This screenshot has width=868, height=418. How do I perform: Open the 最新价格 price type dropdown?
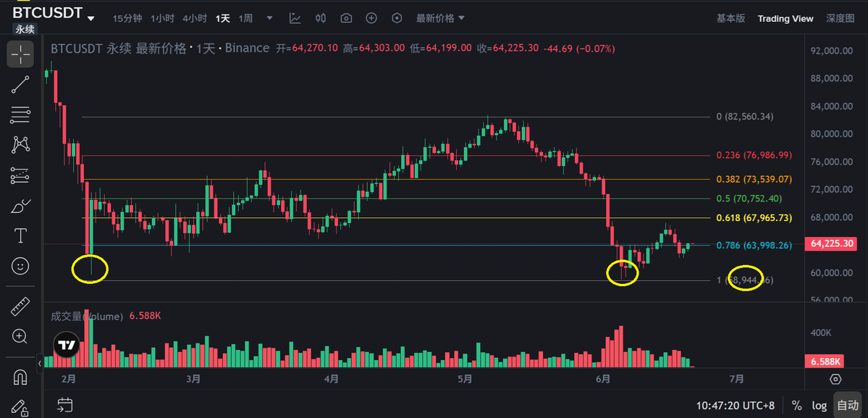tap(441, 18)
